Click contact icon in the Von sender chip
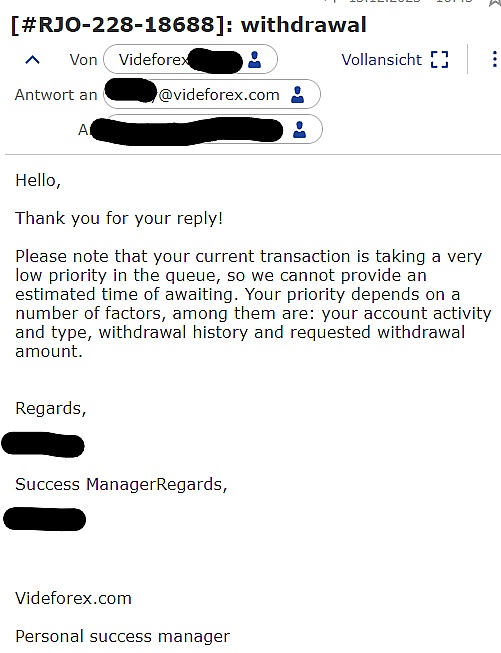 coord(254,60)
